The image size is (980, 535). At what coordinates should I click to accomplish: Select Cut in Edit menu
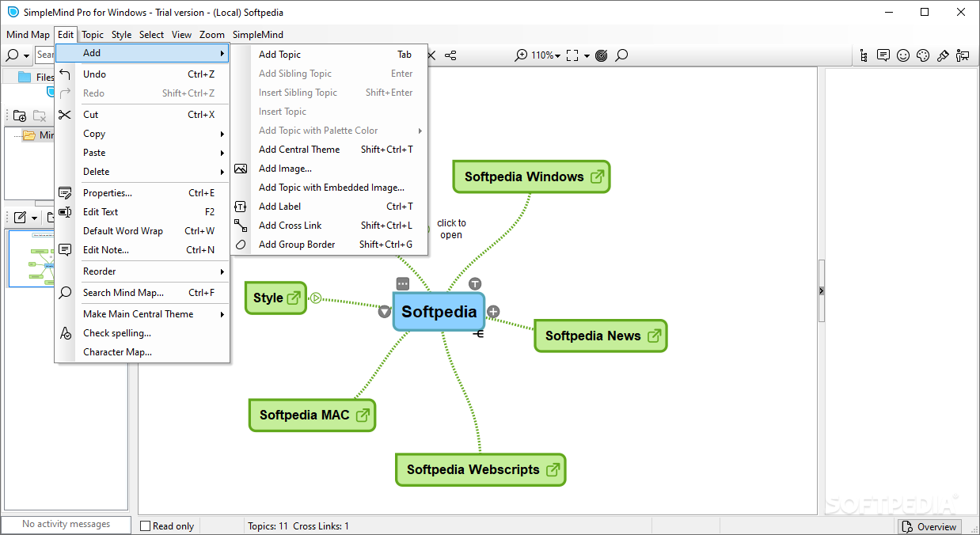[142, 115]
